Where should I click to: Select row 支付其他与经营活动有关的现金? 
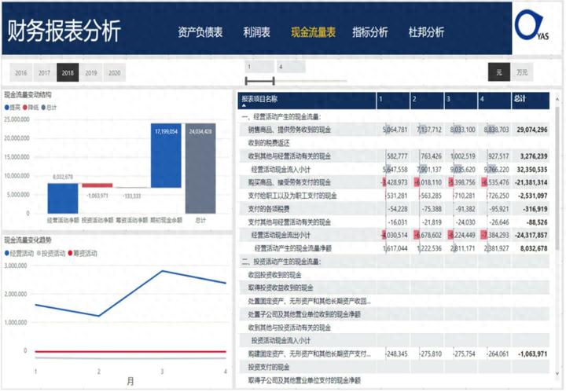click(394, 222)
